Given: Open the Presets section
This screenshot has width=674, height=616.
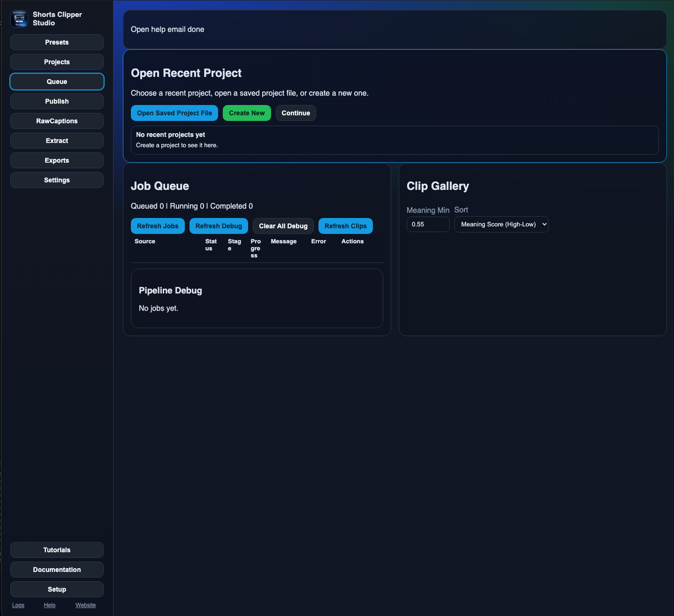Looking at the screenshot, I should click(57, 42).
